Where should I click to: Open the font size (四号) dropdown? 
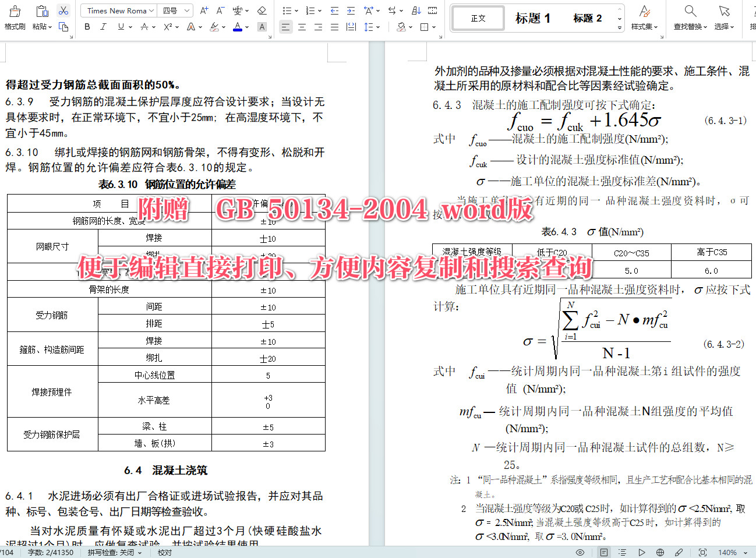[175, 10]
